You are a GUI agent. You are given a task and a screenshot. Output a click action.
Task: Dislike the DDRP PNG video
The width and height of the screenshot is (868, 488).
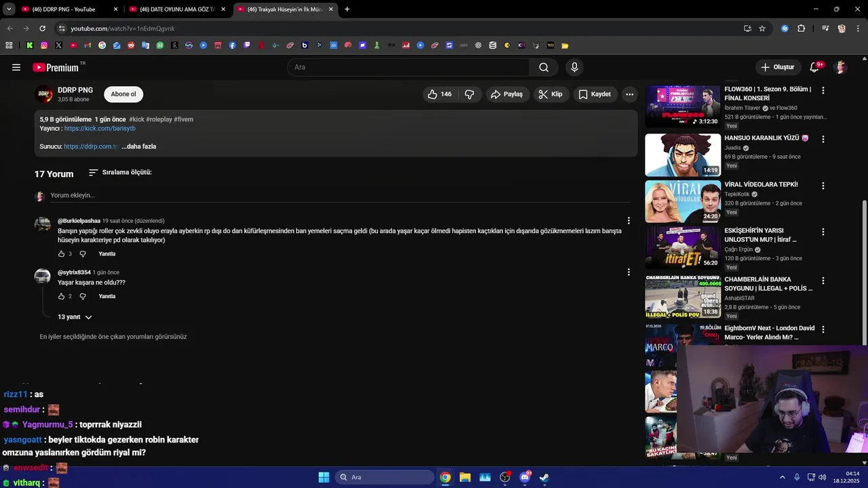point(469,94)
